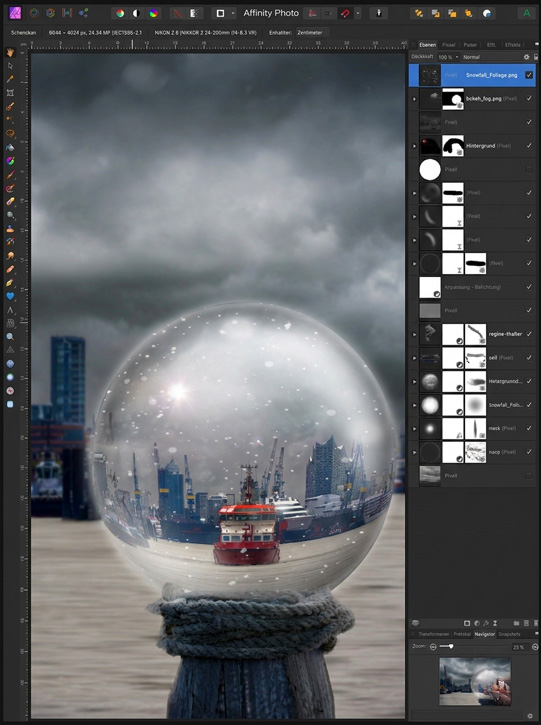Choose the Text tool in toolbar
The height and width of the screenshot is (725, 541).
(10, 310)
